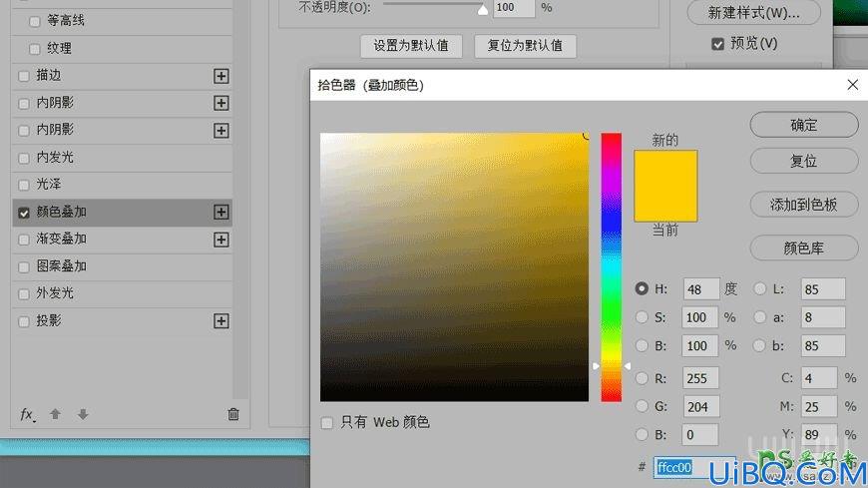Click the R value field 255

[700, 378]
